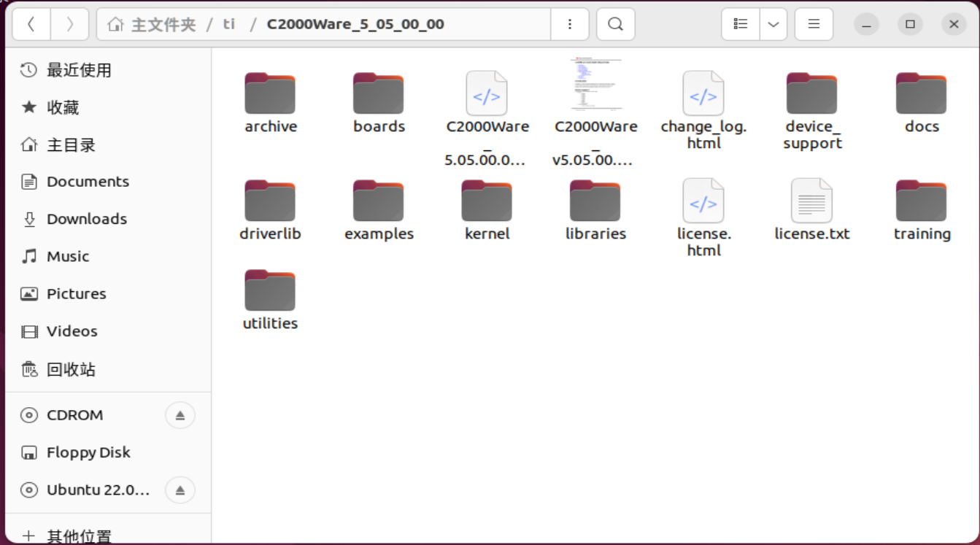
Task: Switch to list view toggle
Action: (741, 24)
